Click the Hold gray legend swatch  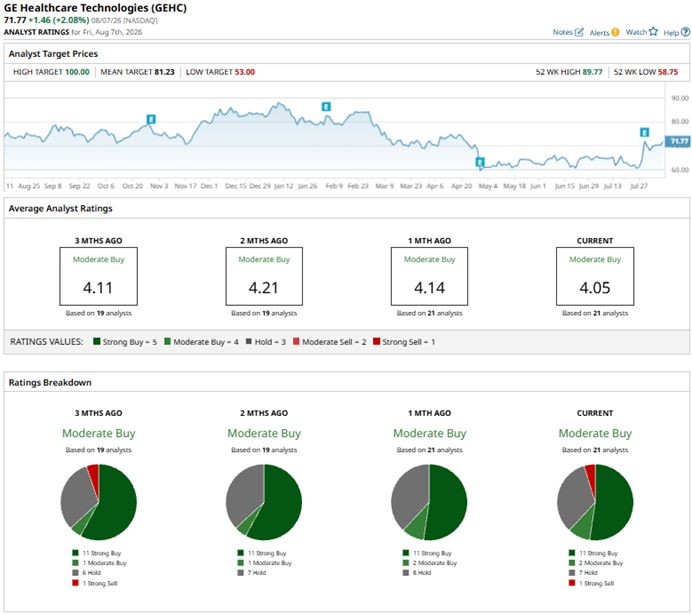click(249, 341)
